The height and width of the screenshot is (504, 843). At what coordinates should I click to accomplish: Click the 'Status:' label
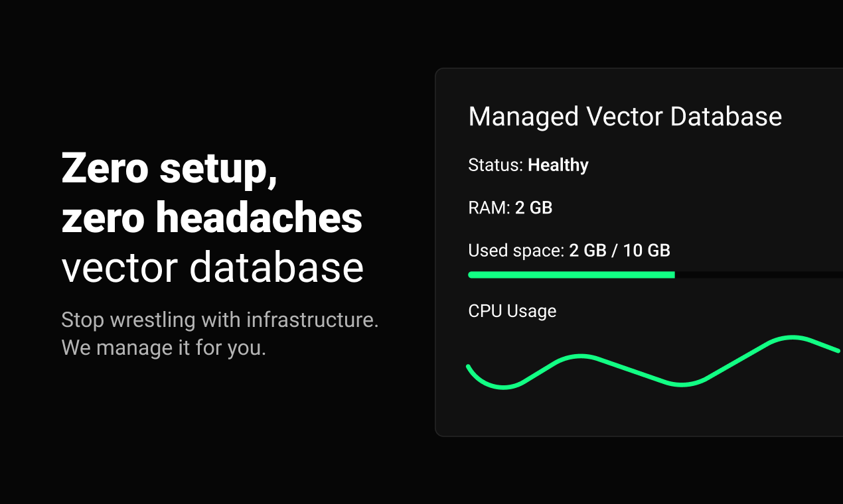[x=496, y=165]
